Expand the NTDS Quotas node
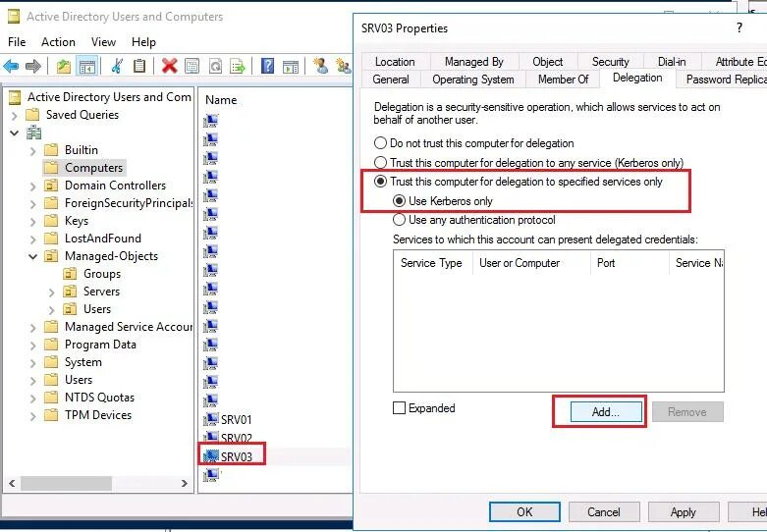Viewport: 767px width, 532px height. 32,399
